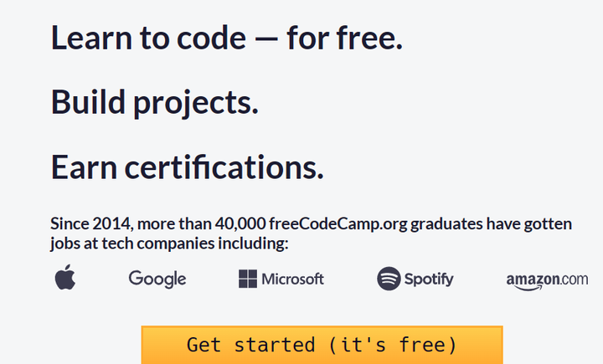
Task: Click the "jobs at tech companies including:" line
Action: (x=169, y=244)
